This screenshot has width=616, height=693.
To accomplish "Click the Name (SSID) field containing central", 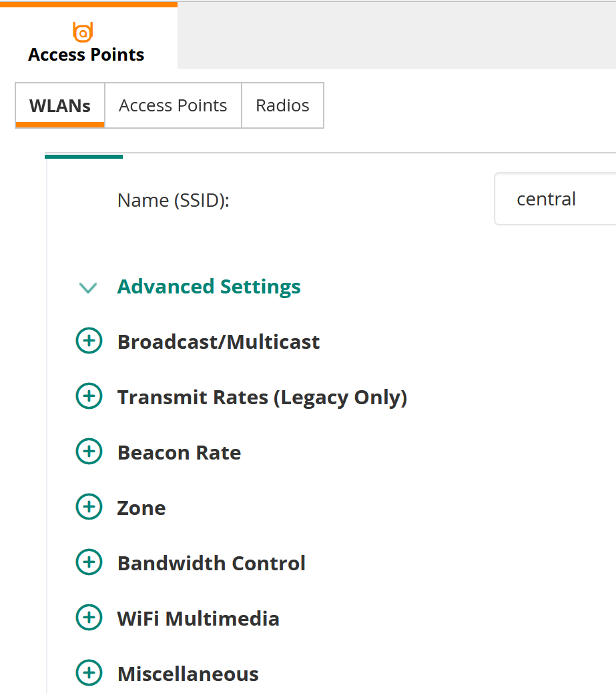I will tap(555, 199).
